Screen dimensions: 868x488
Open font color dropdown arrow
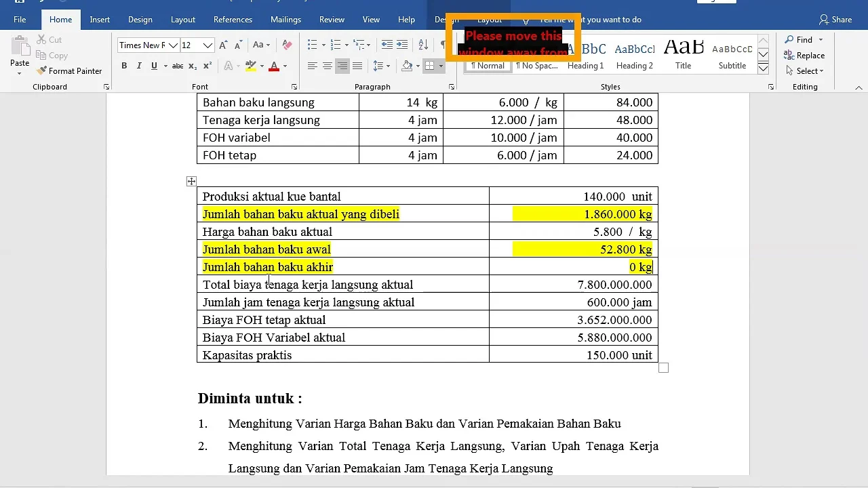[x=285, y=66]
